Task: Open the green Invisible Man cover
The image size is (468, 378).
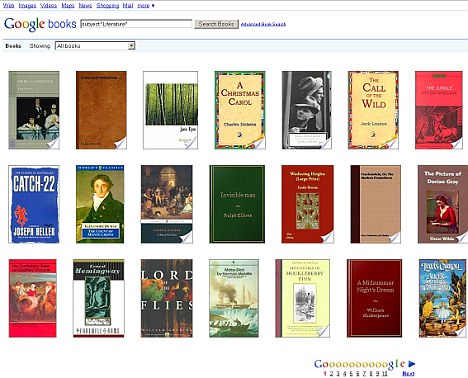Action: point(237,204)
